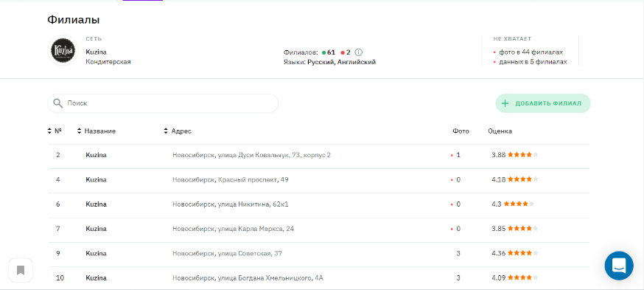Open branch at улица Карла Маркса, 24
The width and height of the screenshot is (644, 290).
click(x=234, y=229)
